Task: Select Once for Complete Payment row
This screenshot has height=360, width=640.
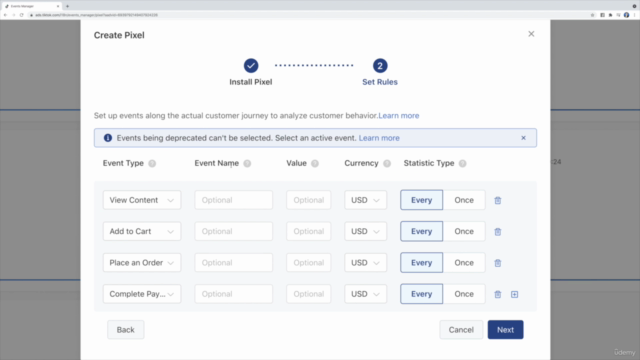Action: pos(464,294)
